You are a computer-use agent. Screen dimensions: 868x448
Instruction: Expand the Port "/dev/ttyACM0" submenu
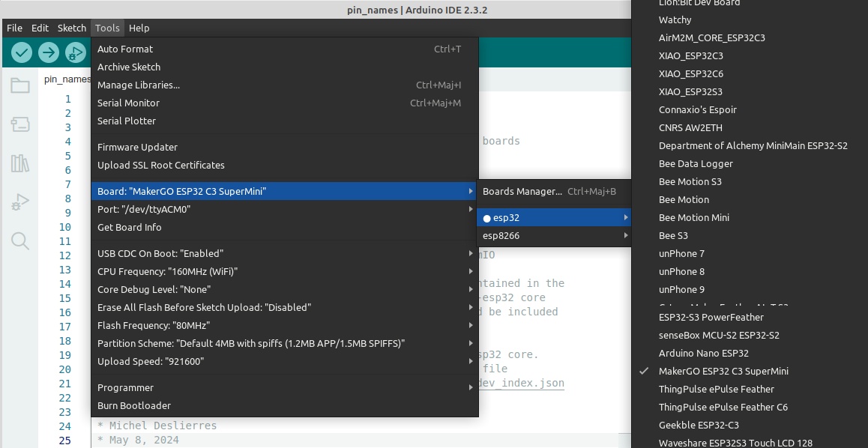pyautogui.click(x=285, y=210)
